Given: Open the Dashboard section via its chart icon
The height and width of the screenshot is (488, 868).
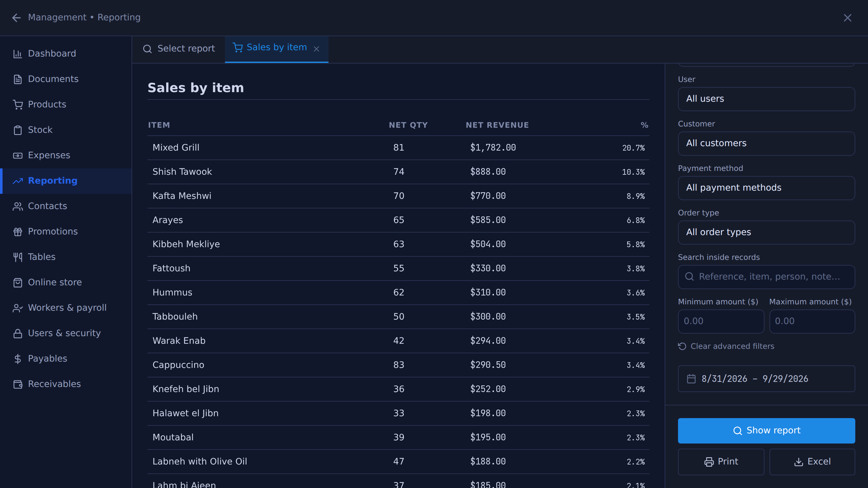Looking at the screenshot, I should [x=17, y=54].
